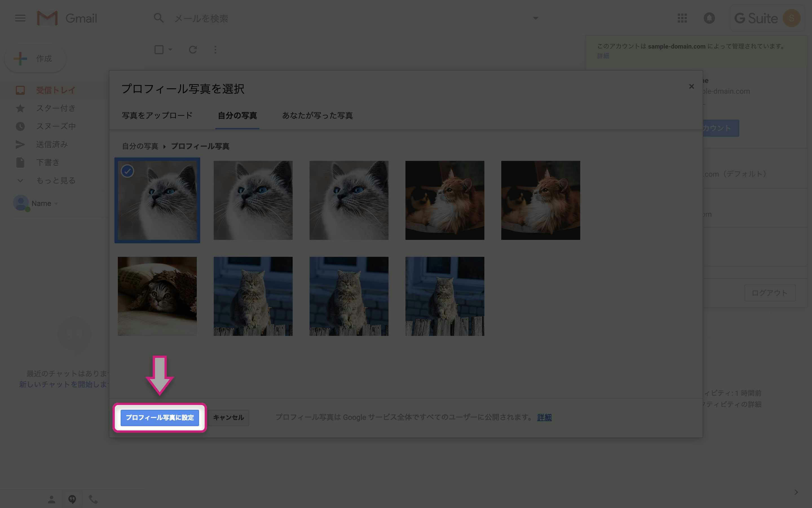Close the プロフィール写真を選択 dialog
Viewport: 812px width, 508px height.
coord(692,86)
